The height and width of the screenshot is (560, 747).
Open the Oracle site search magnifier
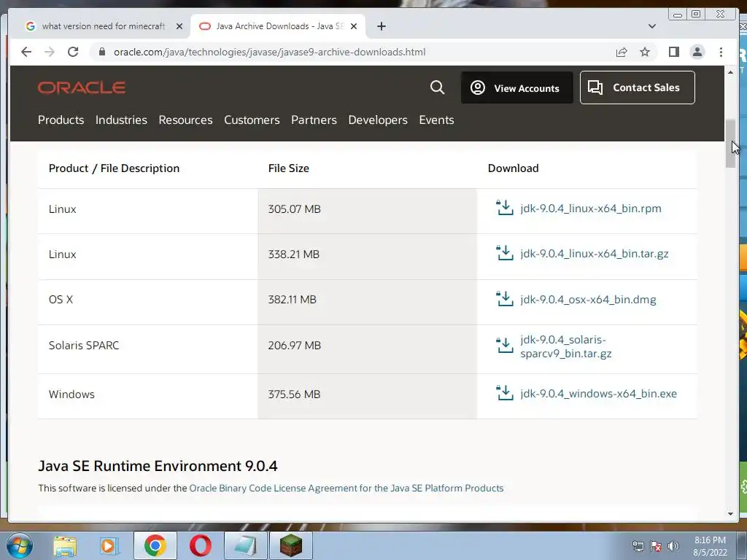click(x=437, y=87)
